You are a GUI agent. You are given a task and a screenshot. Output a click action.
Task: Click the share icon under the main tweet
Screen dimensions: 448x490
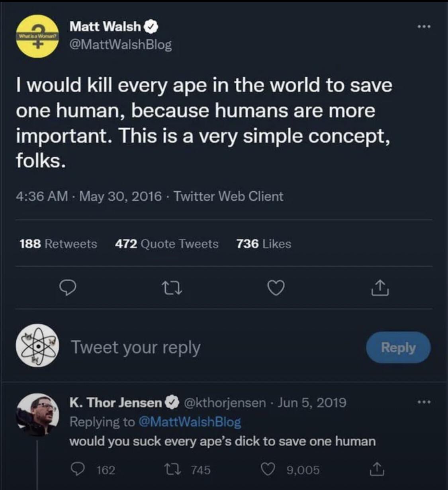(x=380, y=288)
